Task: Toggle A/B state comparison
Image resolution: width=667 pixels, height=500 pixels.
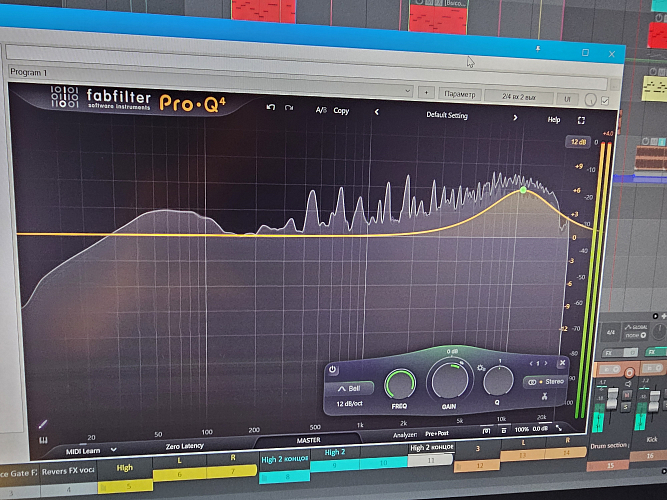Action: coord(320,111)
